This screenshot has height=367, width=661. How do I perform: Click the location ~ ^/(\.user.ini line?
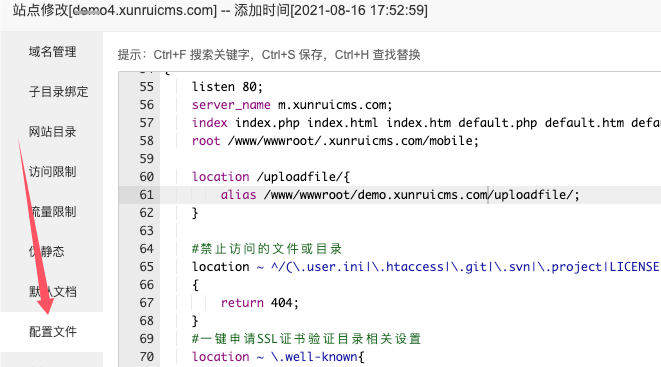pyautogui.click(x=426, y=267)
